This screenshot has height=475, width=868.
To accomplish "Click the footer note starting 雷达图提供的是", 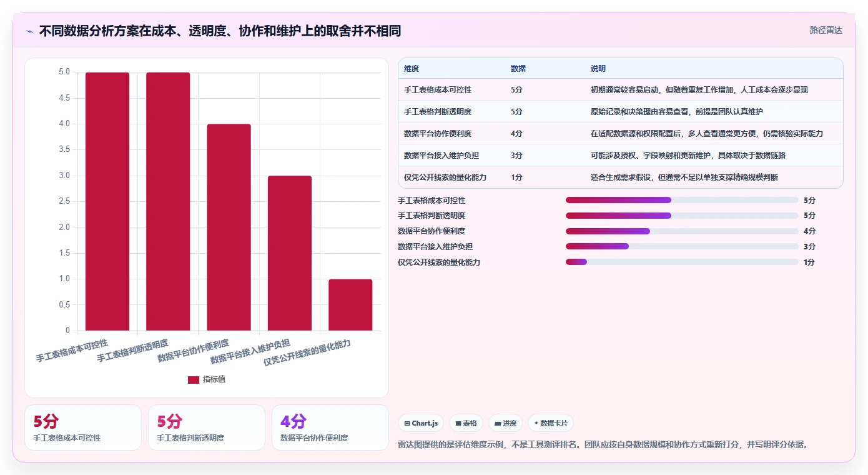I will (604, 445).
